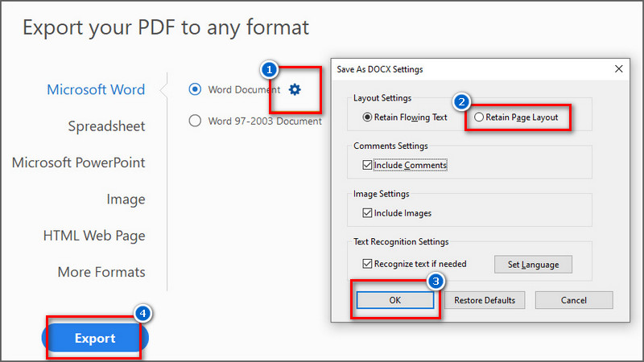
Task: Select the Spreadsheet export format
Action: [106, 126]
